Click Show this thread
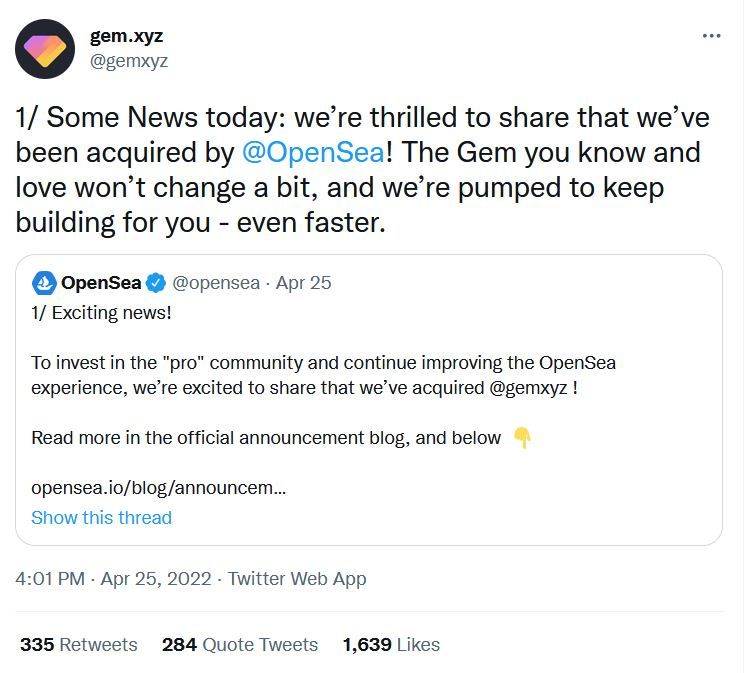 point(101,517)
